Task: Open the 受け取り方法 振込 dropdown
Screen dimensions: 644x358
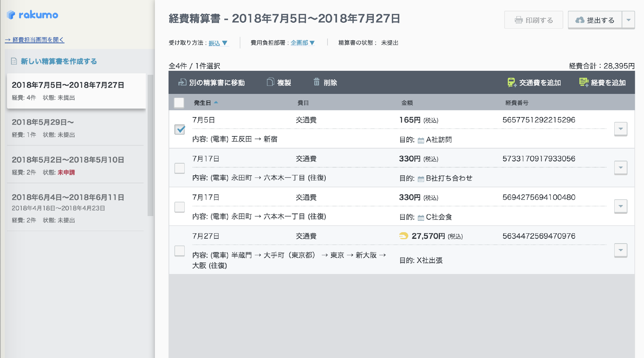Action: tap(218, 43)
